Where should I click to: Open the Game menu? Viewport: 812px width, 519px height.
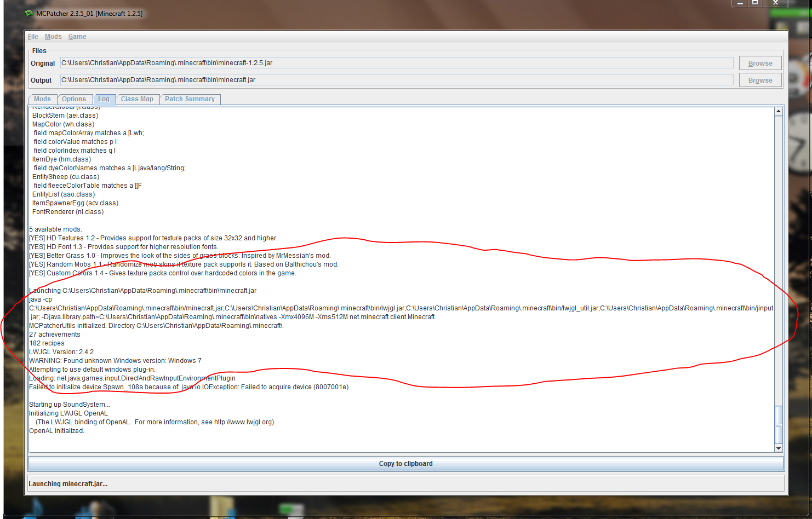pyautogui.click(x=77, y=37)
